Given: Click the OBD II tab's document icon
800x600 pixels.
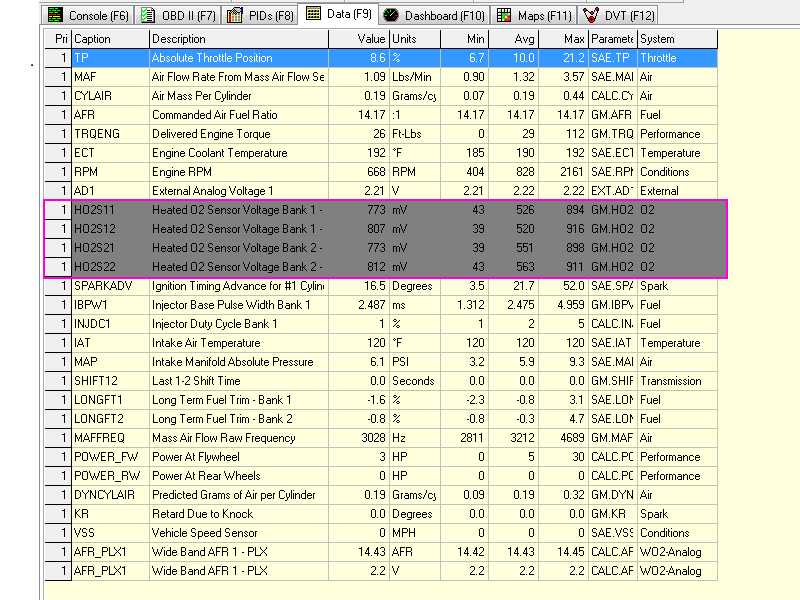Looking at the screenshot, I should pyautogui.click(x=147, y=15).
